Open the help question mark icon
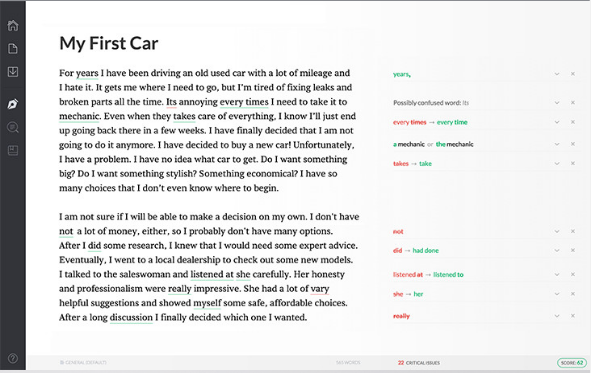This screenshot has width=591, height=373. click(13, 358)
